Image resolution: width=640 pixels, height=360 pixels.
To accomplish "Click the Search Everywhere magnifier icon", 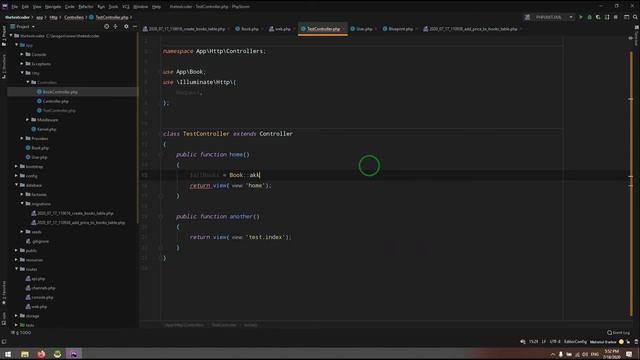I will (635, 17).
